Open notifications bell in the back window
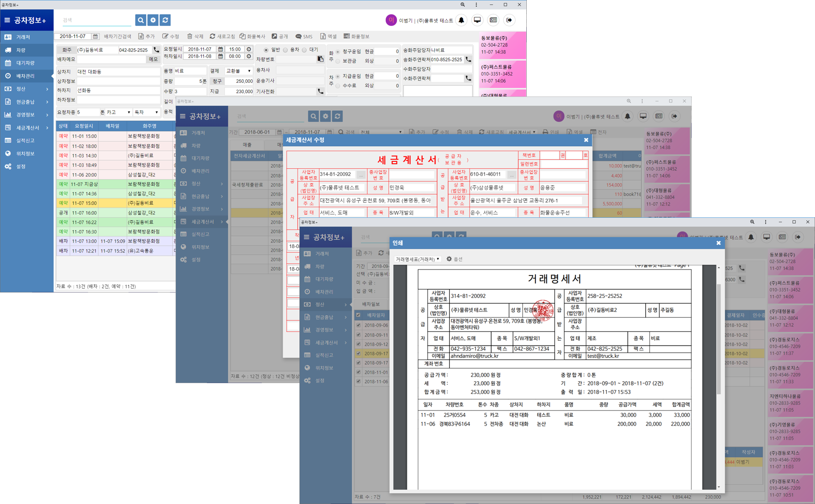The width and height of the screenshot is (815, 504). pyautogui.click(x=461, y=20)
